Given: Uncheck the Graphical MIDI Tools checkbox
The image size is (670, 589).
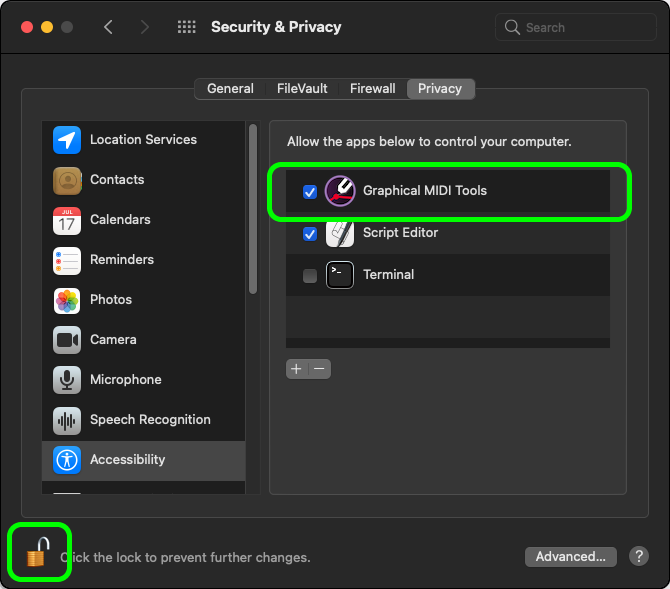Looking at the screenshot, I should [310, 192].
